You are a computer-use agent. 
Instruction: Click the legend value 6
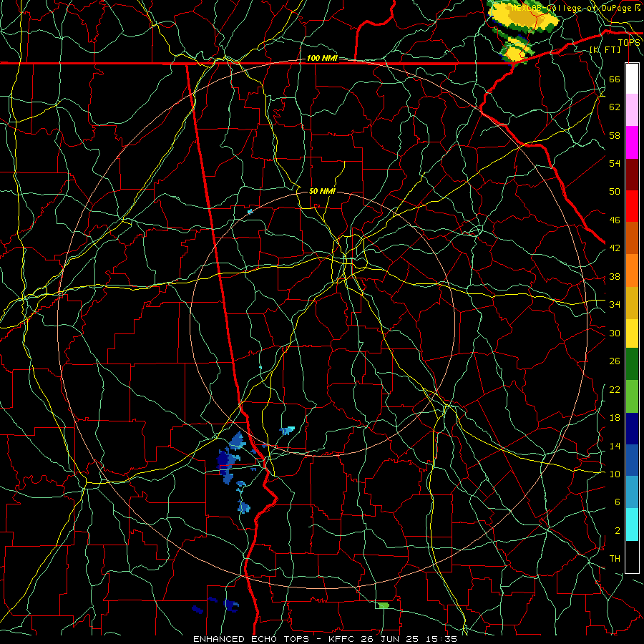[617, 502]
